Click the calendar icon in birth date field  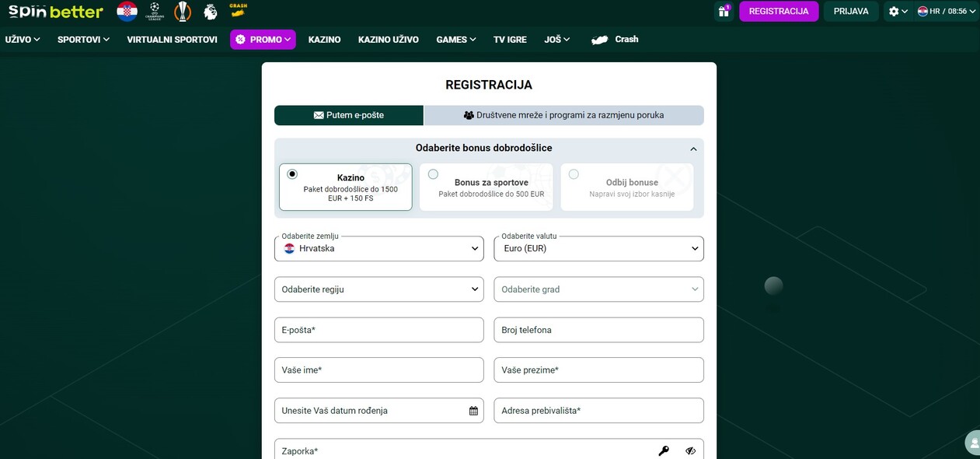click(473, 410)
